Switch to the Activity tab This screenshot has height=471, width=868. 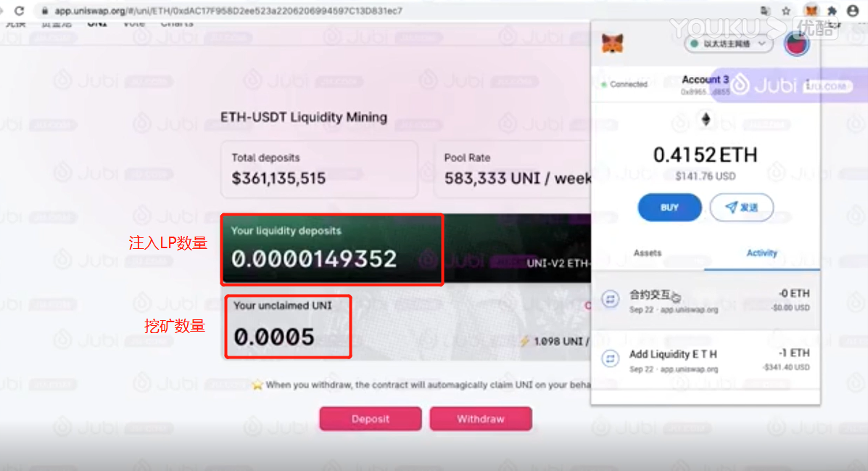click(x=761, y=253)
